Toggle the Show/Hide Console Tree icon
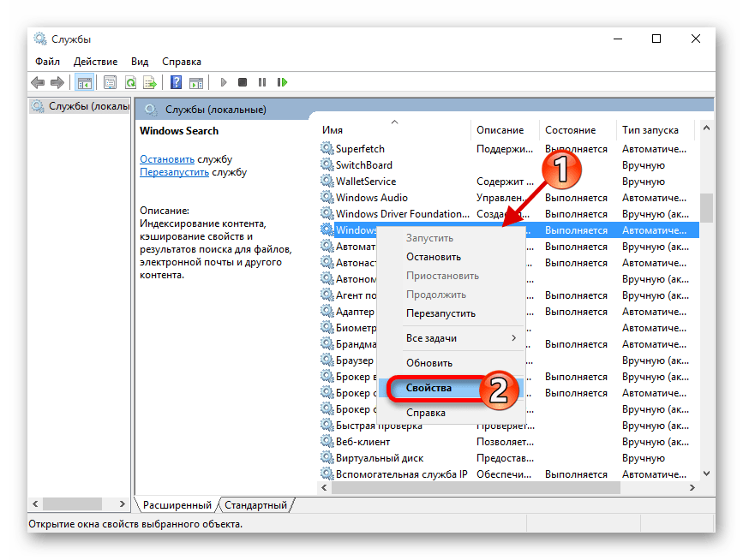 click(84, 83)
